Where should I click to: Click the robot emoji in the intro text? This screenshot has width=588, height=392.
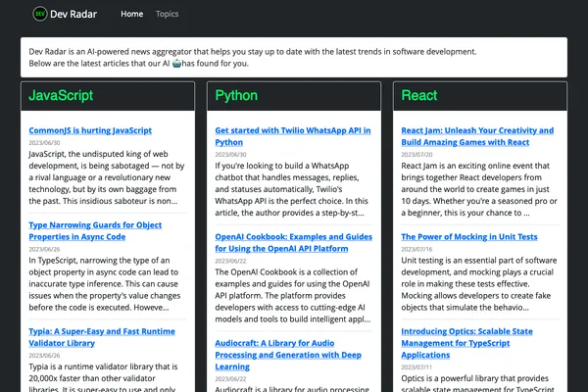tap(176, 64)
